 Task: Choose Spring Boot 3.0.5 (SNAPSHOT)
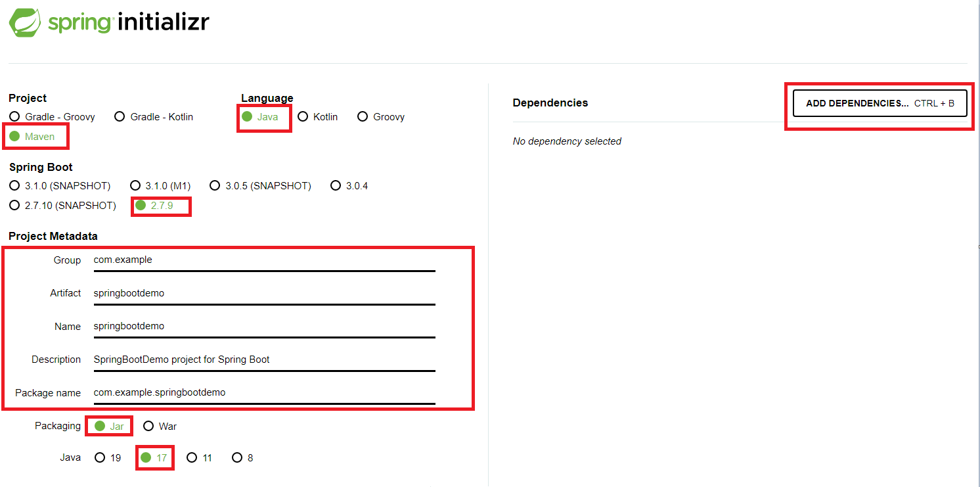260,186
